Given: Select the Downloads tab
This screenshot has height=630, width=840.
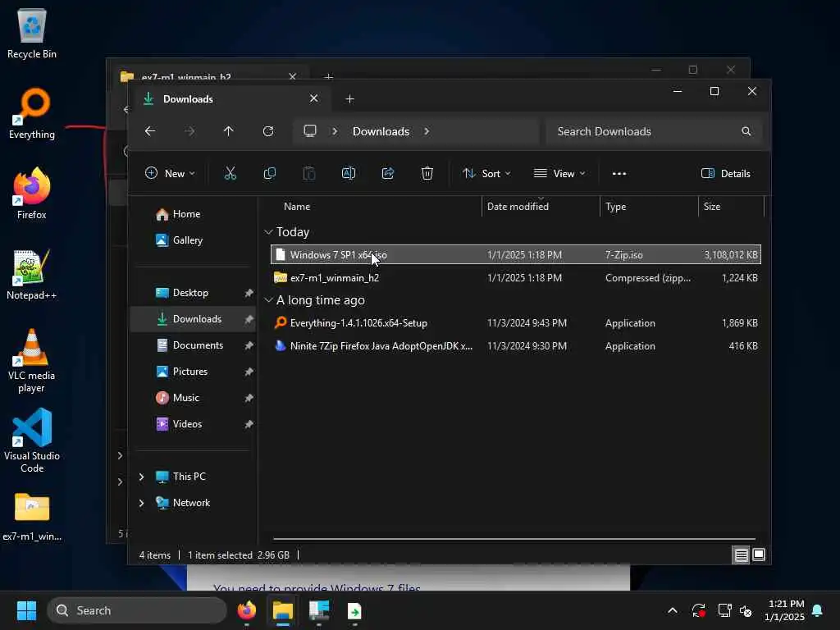Looking at the screenshot, I should [230, 99].
